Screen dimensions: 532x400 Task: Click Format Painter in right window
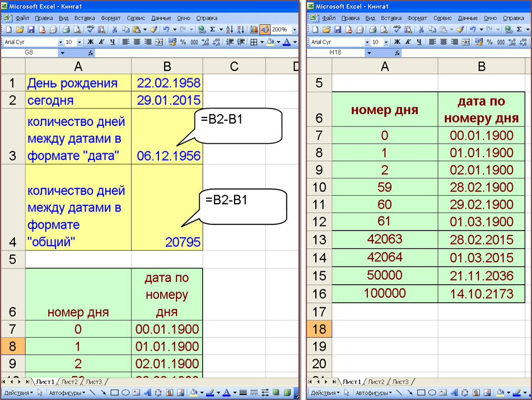[x=460, y=30]
